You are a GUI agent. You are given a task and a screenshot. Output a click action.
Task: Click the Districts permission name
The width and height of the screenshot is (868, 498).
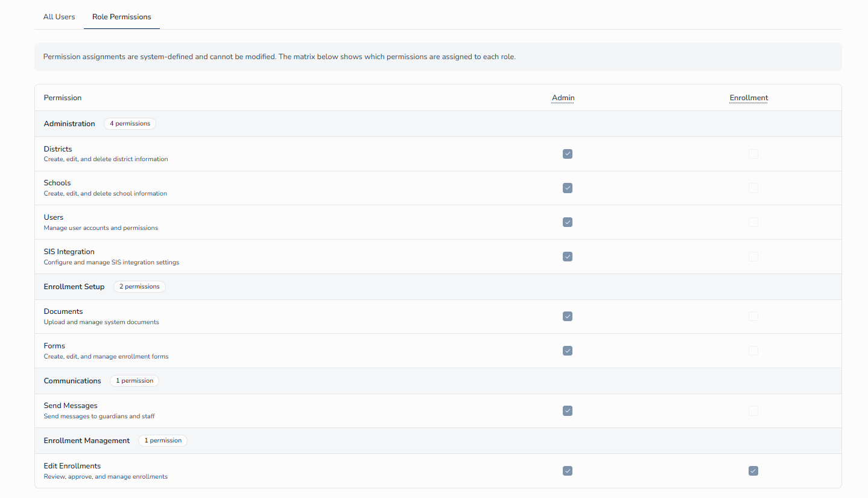click(58, 149)
